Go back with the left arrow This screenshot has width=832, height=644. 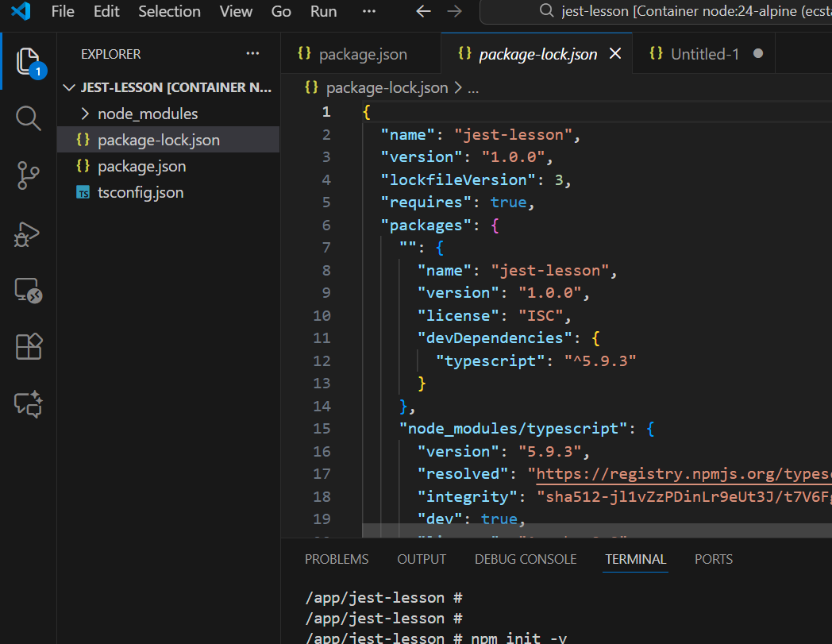(423, 11)
